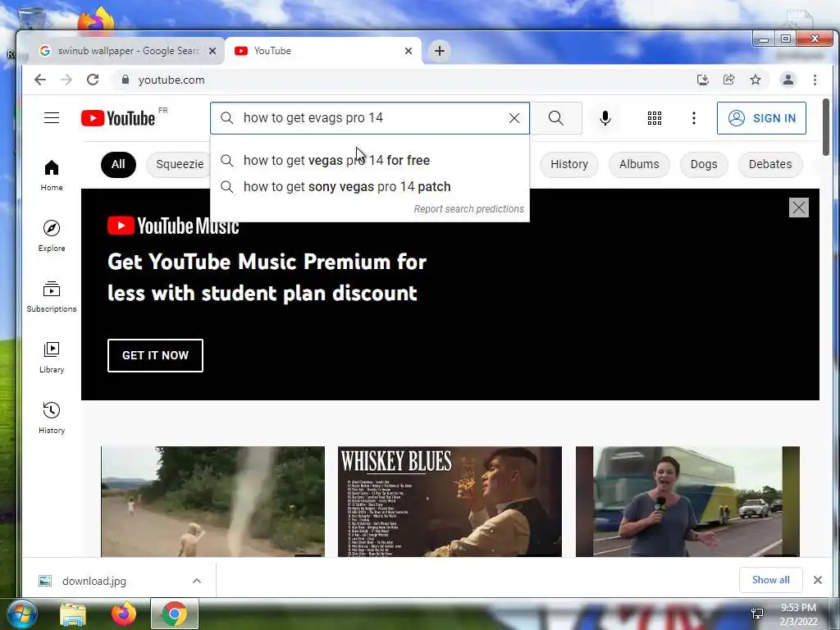Screen dimensions: 840x630
Task: Select the Debates filter chip
Action: (769, 164)
